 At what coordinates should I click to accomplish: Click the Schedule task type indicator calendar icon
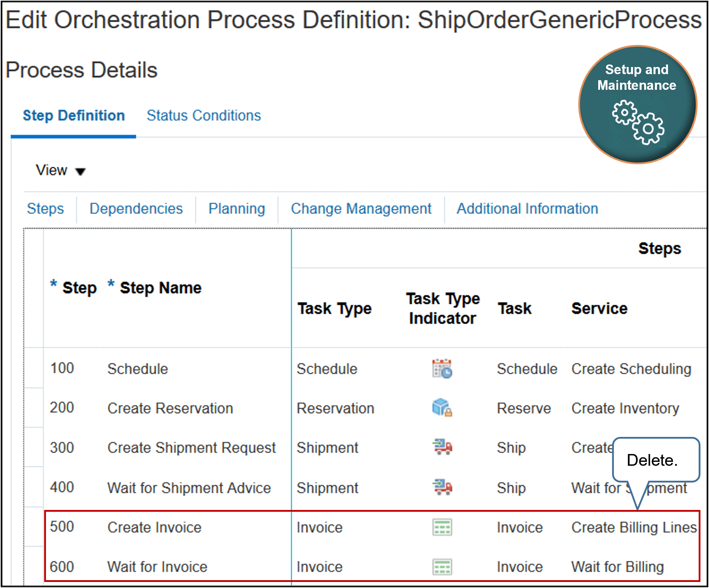(x=442, y=369)
